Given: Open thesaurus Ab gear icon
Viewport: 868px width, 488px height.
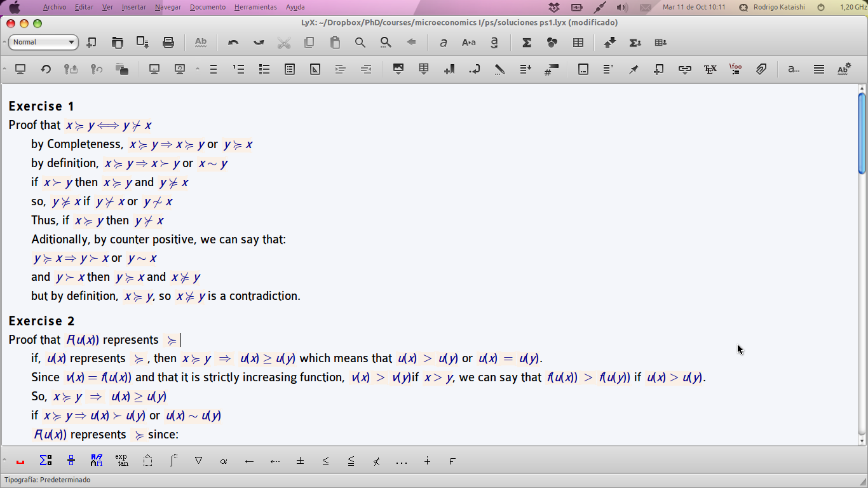Looking at the screenshot, I should tap(844, 69).
